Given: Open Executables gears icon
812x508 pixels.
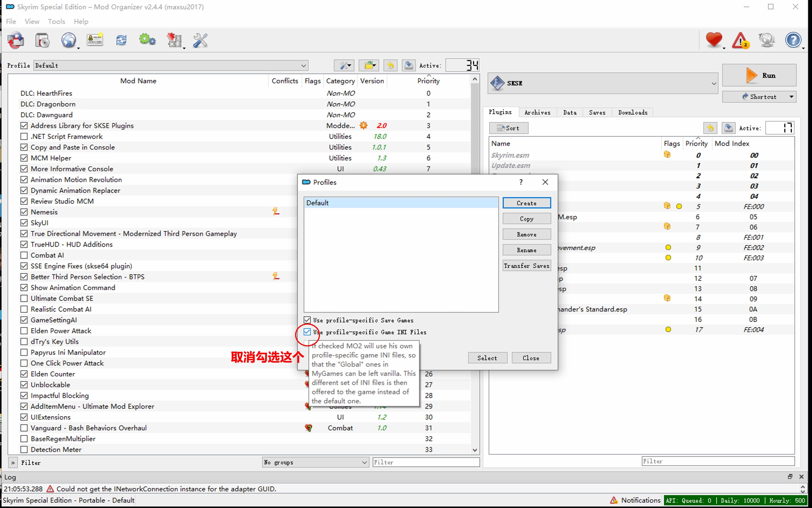Looking at the screenshot, I should 147,41.
